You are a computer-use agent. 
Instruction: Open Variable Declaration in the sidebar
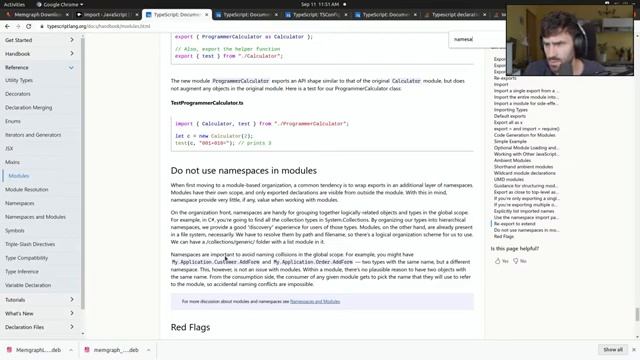[28, 285]
